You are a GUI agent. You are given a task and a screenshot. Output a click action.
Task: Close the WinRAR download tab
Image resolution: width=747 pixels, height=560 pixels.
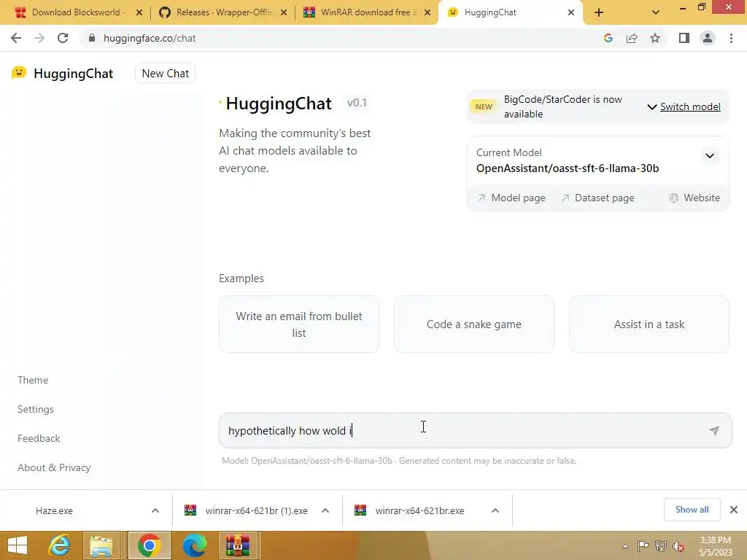(427, 12)
